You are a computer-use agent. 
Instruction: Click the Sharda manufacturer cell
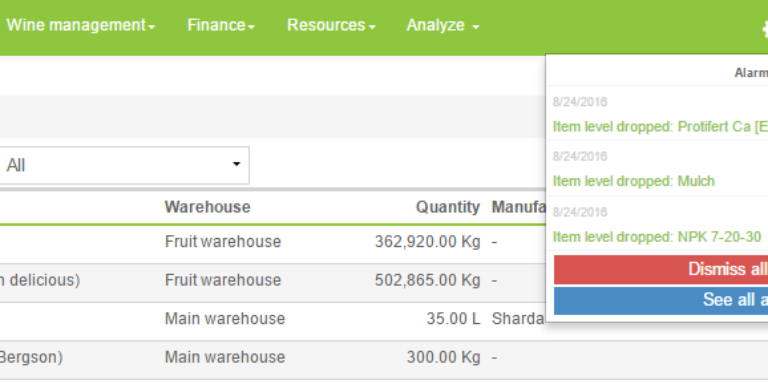tap(518, 319)
